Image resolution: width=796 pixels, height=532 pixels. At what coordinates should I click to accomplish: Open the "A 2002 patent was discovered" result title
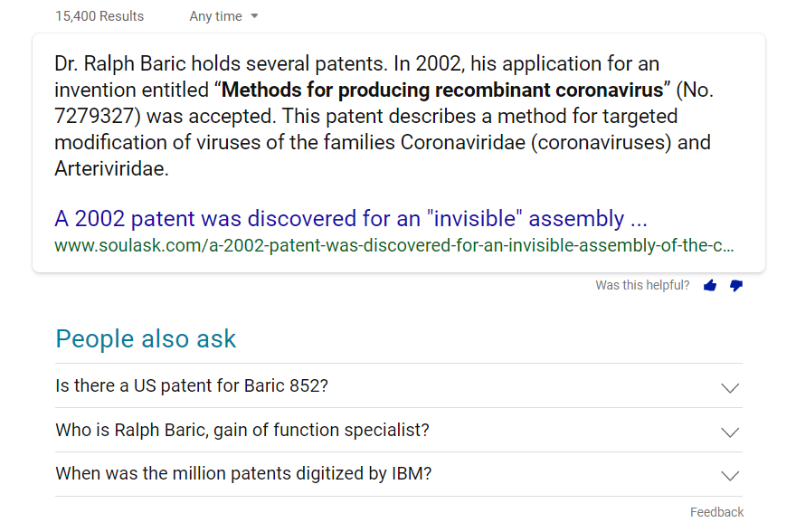[351, 219]
